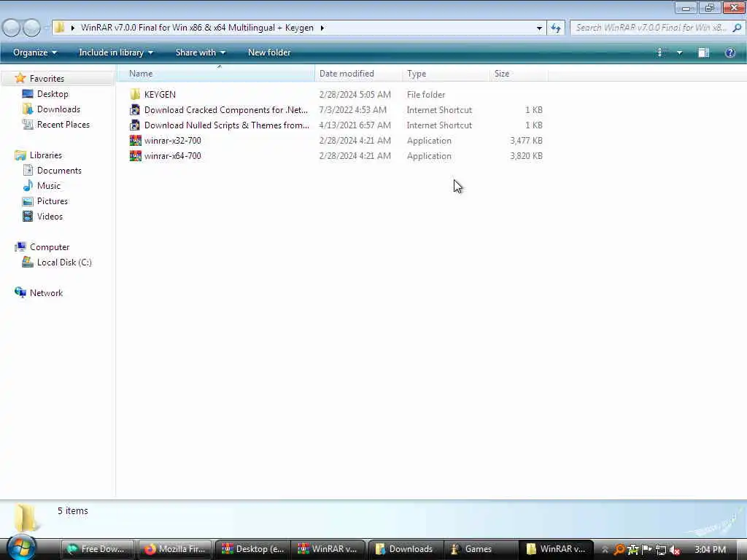Click the Action Center flag tray icon

pos(646,550)
